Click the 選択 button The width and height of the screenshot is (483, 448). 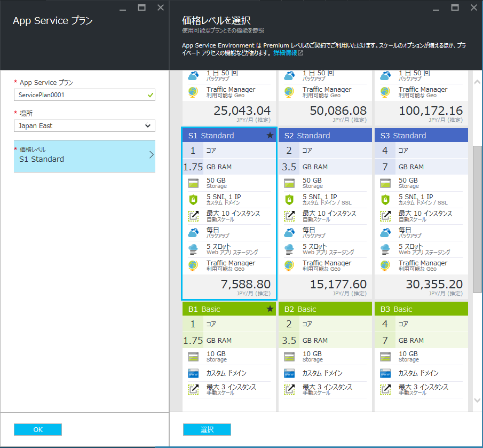(207, 429)
